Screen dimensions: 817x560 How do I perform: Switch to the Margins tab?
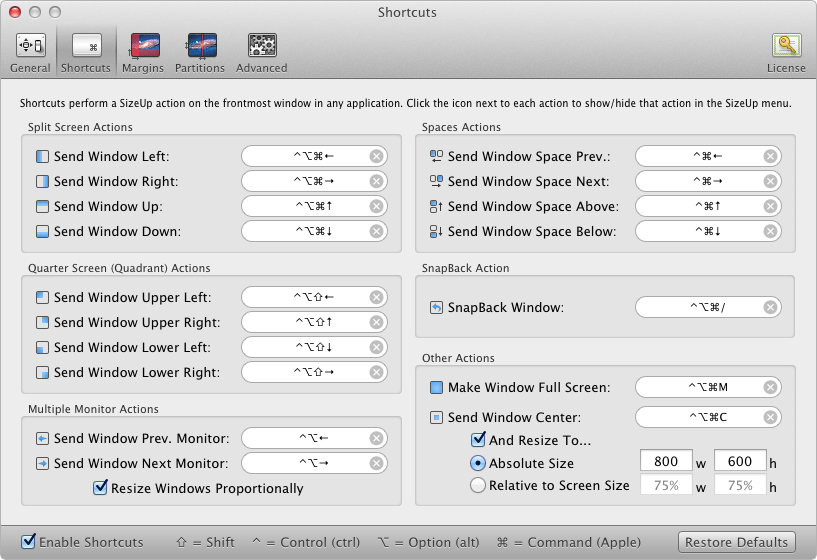click(143, 52)
